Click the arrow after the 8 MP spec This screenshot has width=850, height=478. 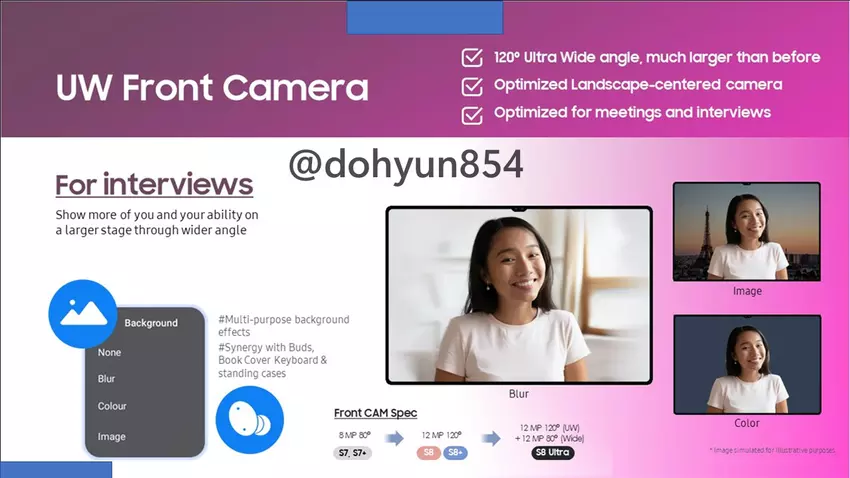point(397,437)
